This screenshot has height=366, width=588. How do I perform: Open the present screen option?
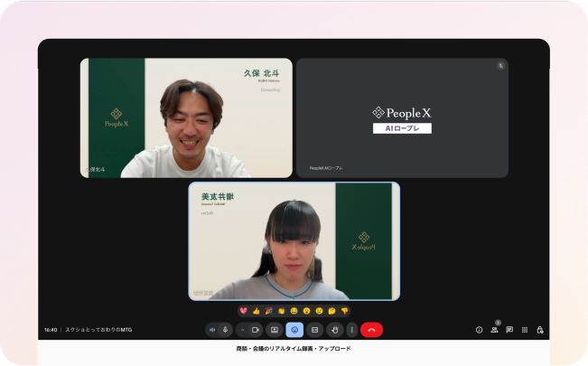[x=275, y=330]
